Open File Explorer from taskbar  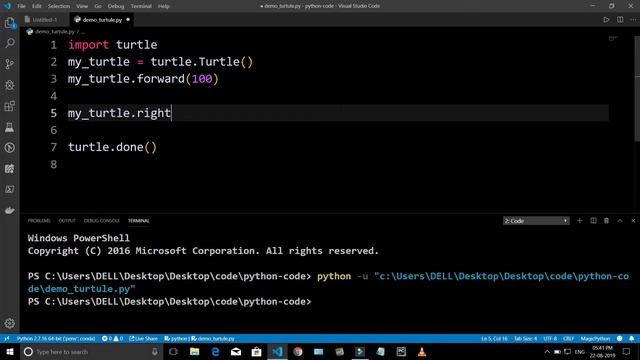pyautogui.click(x=194, y=351)
